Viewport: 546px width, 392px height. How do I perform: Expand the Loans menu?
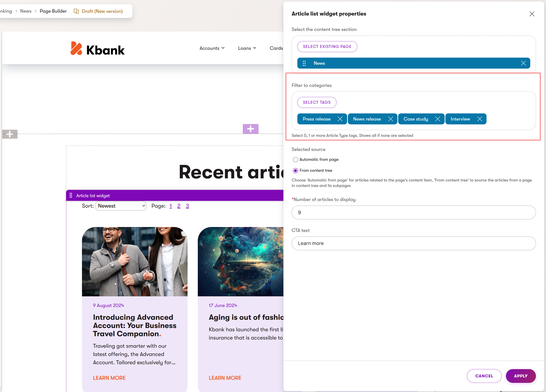click(x=247, y=48)
